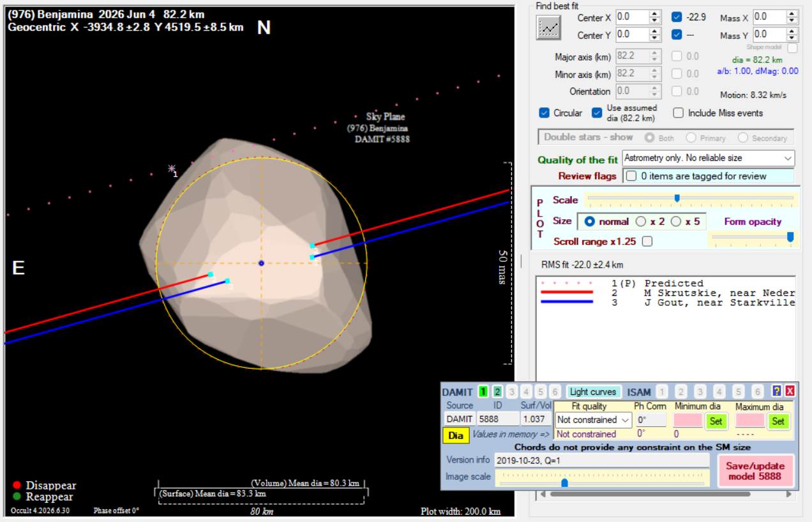This screenshot has height=522, width=812.
Task: Open the help question mark icon in DAMIT panel
Action: pyautogui.click(x=777, y=391)
